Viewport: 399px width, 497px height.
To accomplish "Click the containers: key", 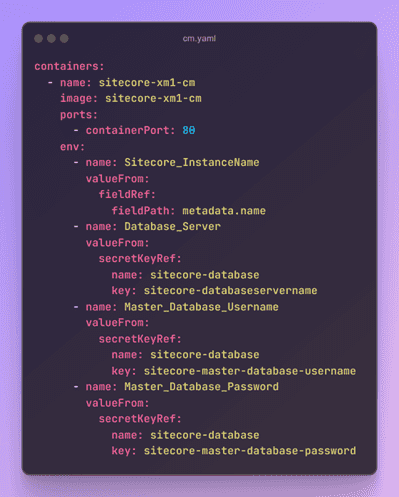I will click(x=69, y=66).
